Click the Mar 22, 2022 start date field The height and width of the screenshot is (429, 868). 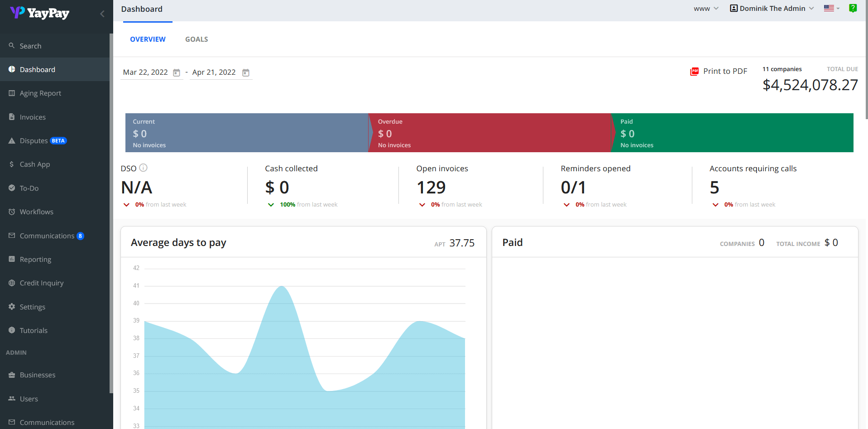point(152,72)
